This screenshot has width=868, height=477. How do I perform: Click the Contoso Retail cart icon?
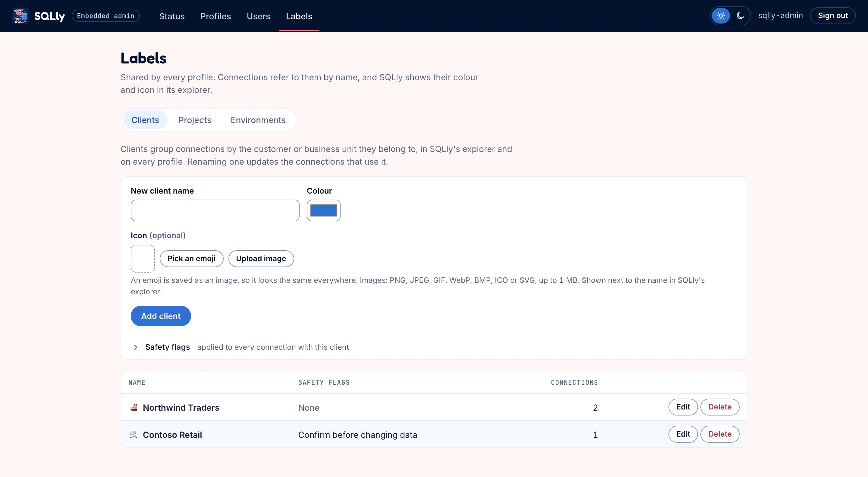(134, 434)
